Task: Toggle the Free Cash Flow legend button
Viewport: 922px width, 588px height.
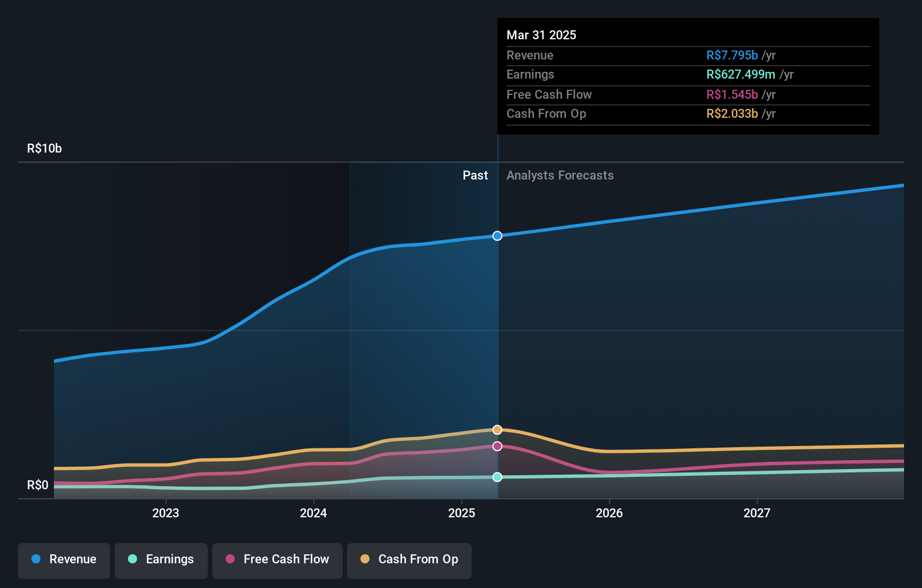Action: tap(277, 561)
